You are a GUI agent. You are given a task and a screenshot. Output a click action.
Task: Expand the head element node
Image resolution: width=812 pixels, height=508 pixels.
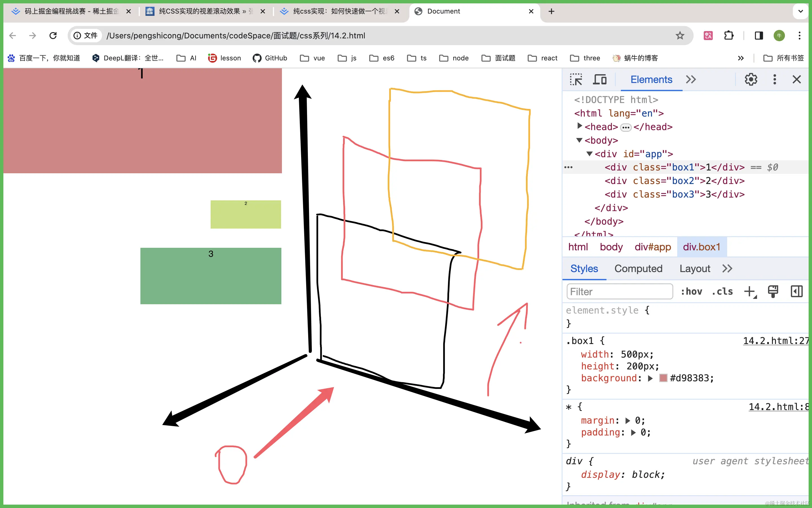(579, 126)
